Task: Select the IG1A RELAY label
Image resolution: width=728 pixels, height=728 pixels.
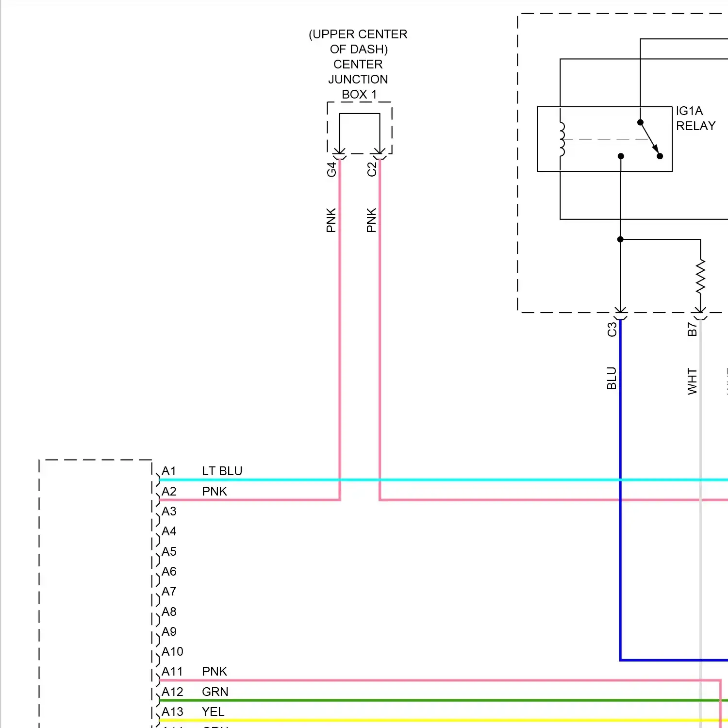Action: (695, 118)
